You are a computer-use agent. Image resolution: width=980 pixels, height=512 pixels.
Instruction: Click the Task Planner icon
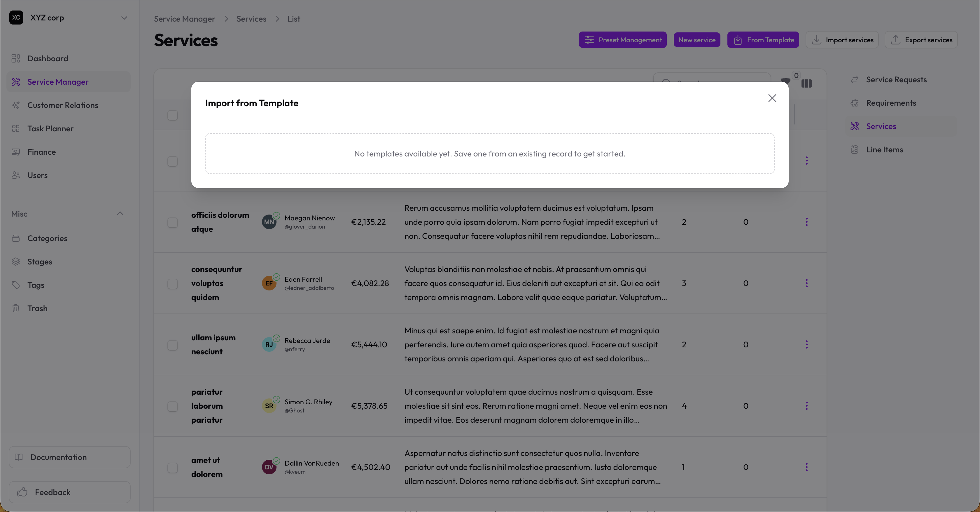pyautogui.click(x=15, y=129)
